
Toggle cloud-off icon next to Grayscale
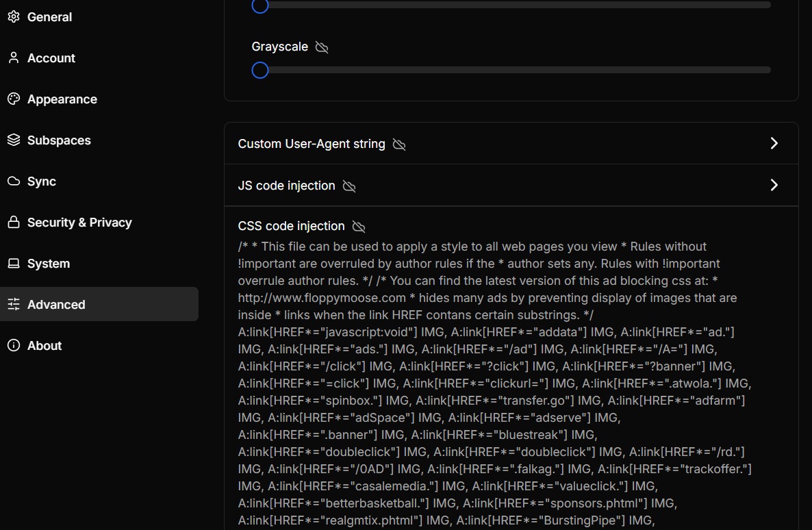[322, 47]
